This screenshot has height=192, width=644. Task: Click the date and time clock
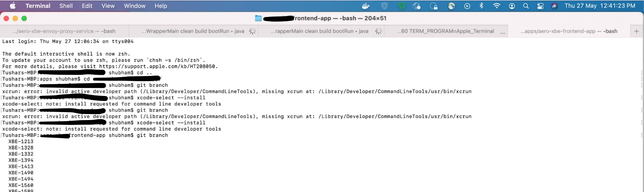pyautogui.click(x=600, y=6)
